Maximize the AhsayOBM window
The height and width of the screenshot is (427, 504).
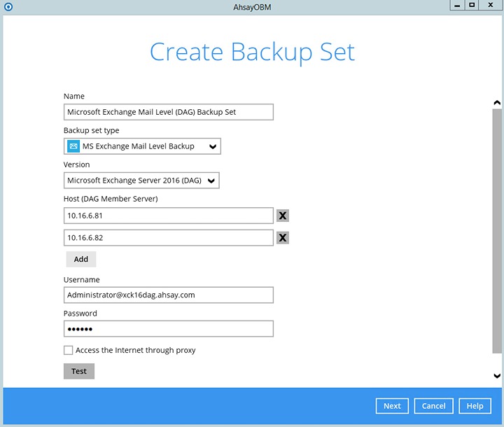[472, 5]
